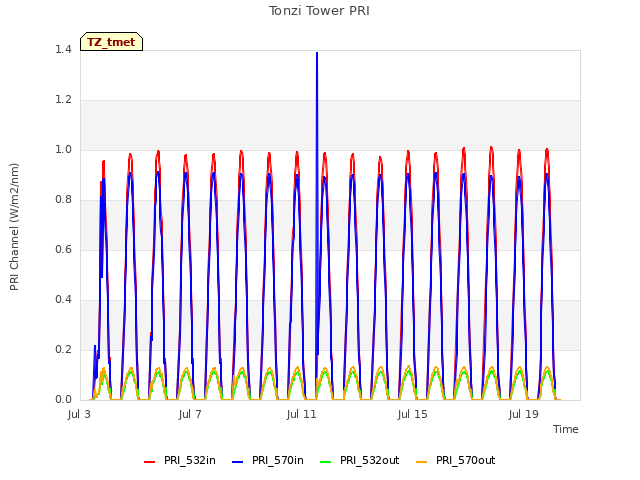Click the green PRI_532out legend swatch
Screen dimensions: 640x480
tap(326, 462)
